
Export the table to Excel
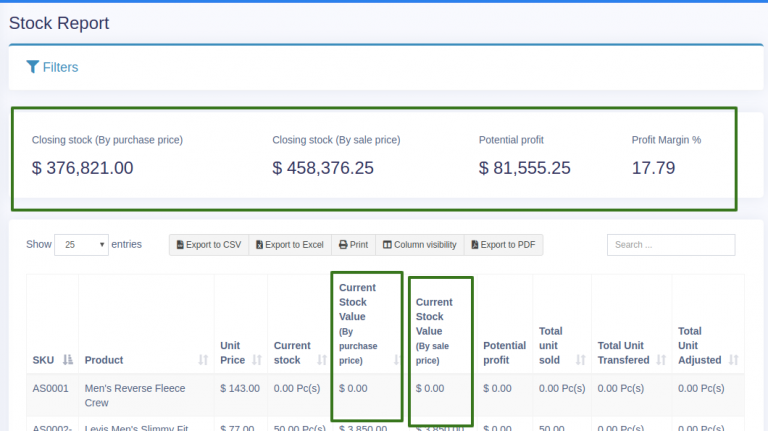pyautogui.click(x=289, y=245)
